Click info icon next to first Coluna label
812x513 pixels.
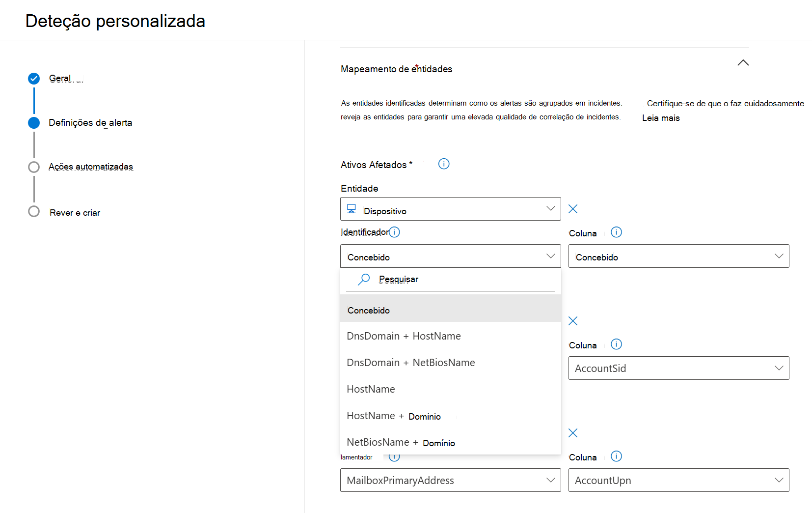click(x=616, y=232)
